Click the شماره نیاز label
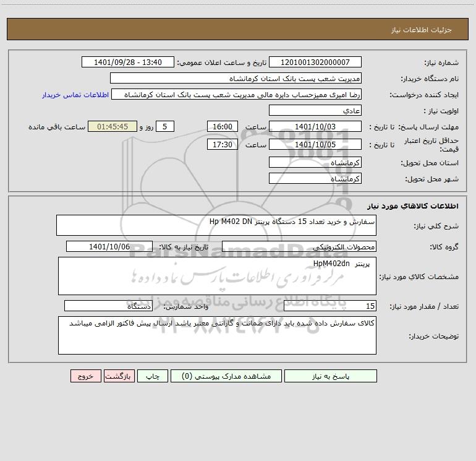The image size is (476, 461). (x=441, y=62)
